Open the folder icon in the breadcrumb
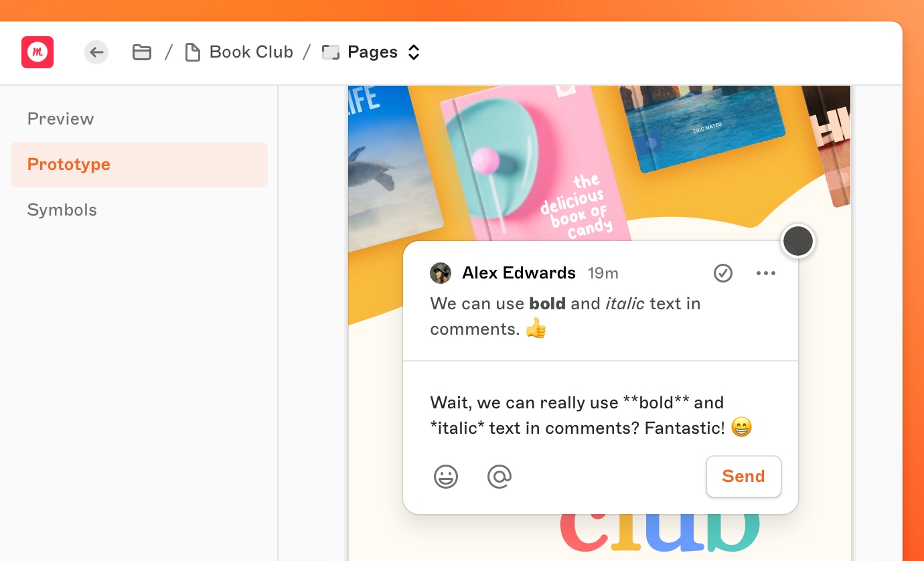 141,52
